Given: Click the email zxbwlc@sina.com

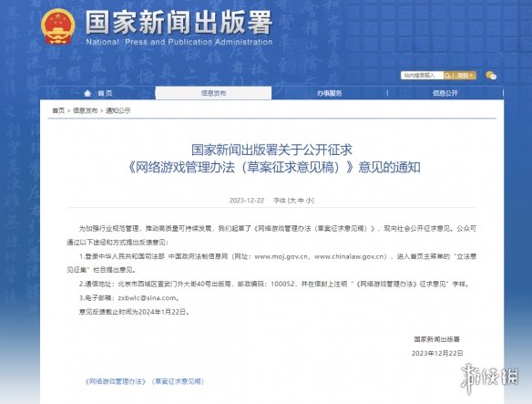Looking at the screenshot, I should click(x=148, y=298).
